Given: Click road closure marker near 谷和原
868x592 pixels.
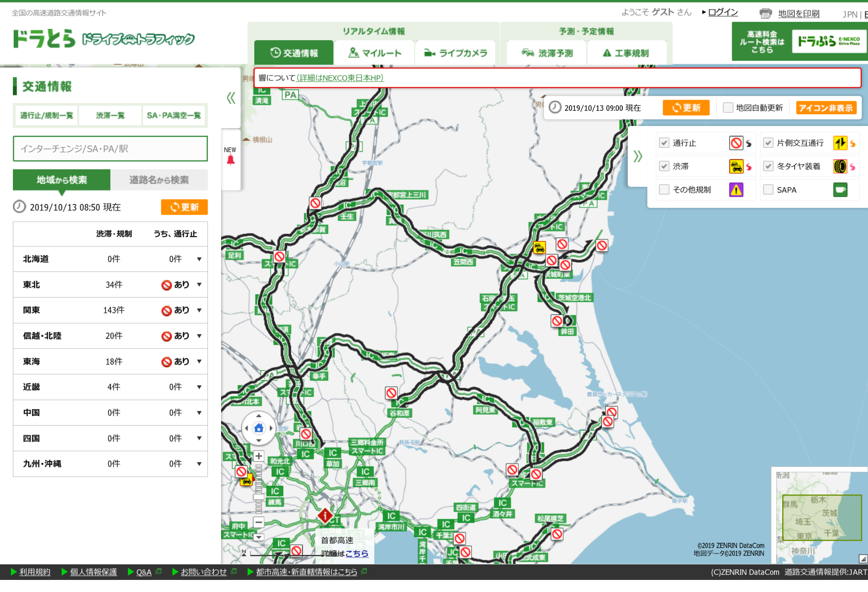Looking at the screenshot, I should [x=391, y=393].
